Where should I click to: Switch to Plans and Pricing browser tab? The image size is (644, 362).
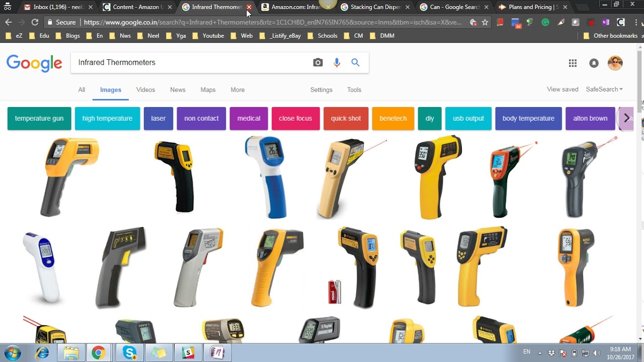(533, 7)
